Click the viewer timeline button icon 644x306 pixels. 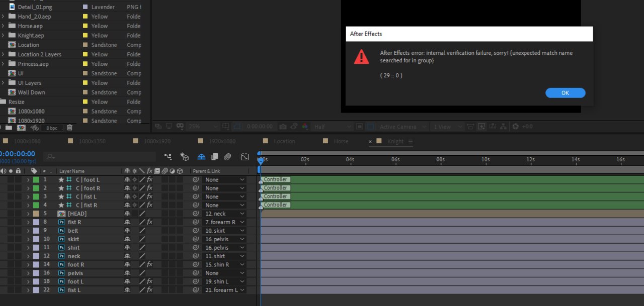(x=493, y=127)
